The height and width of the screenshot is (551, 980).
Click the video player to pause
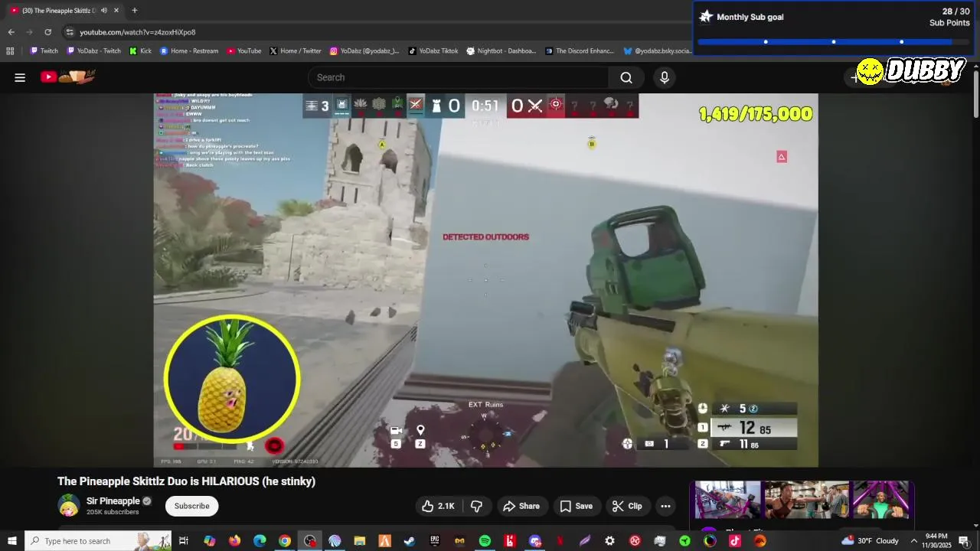click(485, 280)
